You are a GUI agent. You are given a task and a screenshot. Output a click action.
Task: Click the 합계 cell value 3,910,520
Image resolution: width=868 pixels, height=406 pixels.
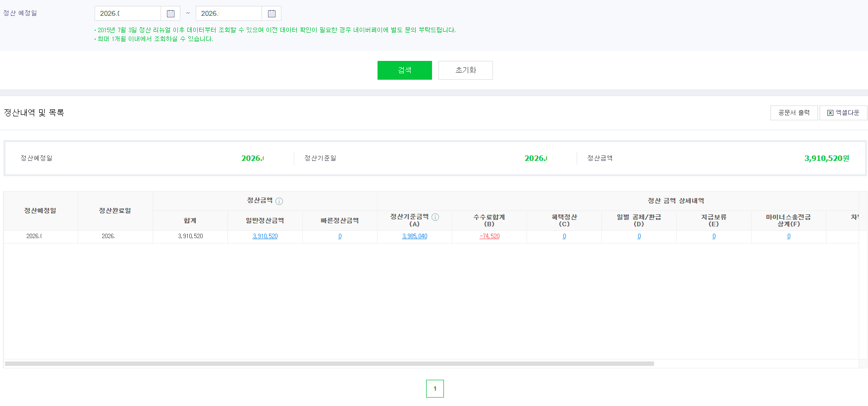pos(190,236)
